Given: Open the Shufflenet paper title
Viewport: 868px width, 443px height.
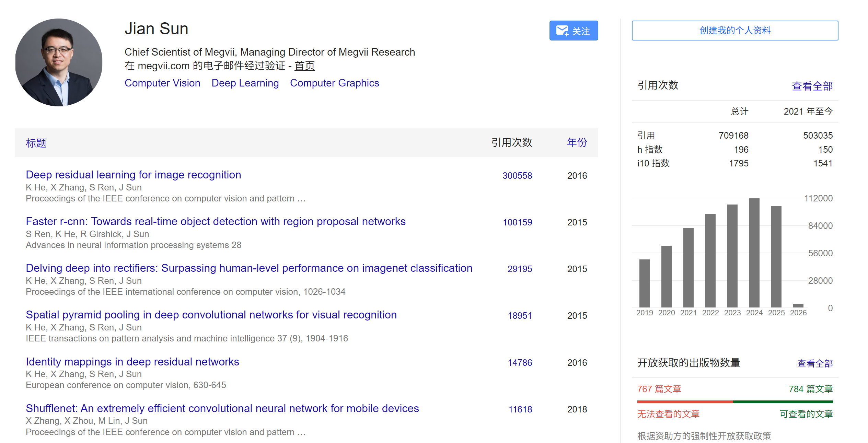Looking at the screenshot, I should [222, 408].
